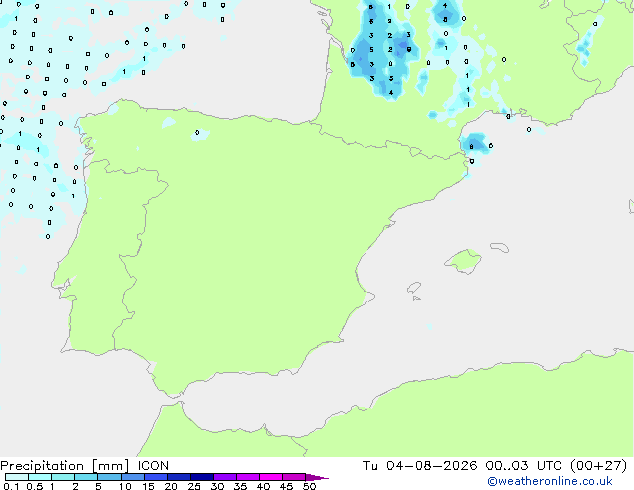Click the '30' legend scale label
The image size is (634, 490).
(x=217, y=486)
